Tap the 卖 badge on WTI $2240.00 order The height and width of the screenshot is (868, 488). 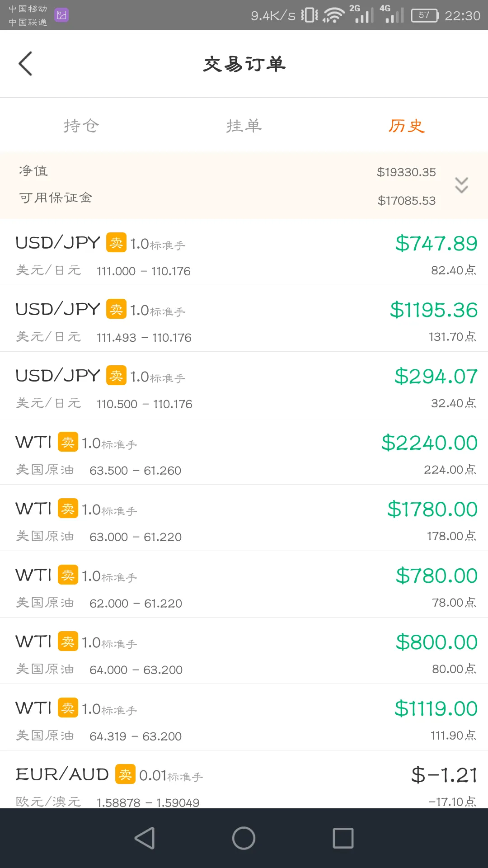point(68,442)
